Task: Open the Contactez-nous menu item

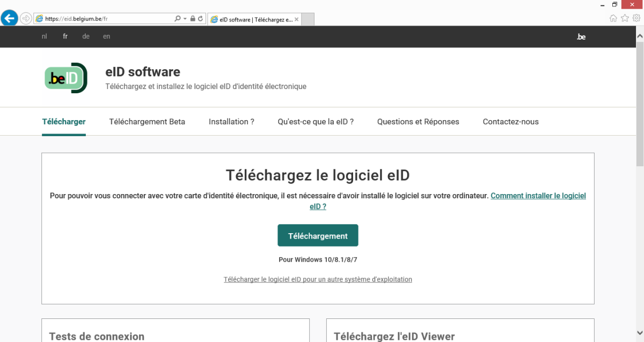Action: (510, 122)
